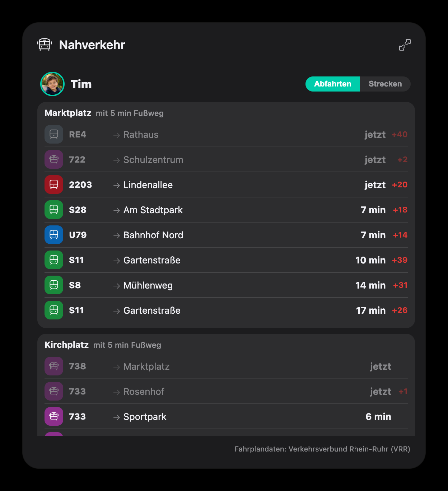Click line number U79
The width and height of the screenshot is (448, 491).
point(78,235)
